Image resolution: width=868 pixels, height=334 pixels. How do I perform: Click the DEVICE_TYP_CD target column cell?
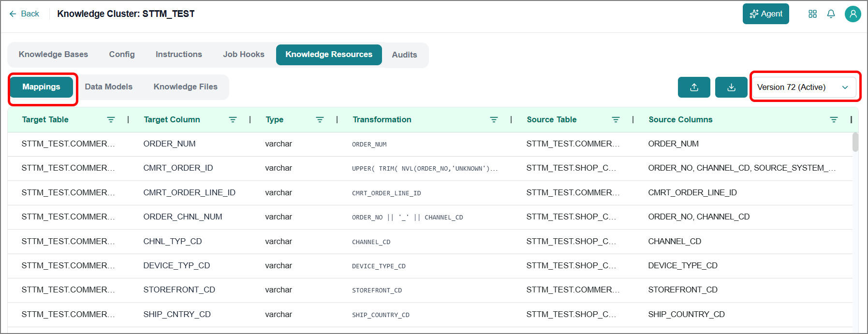177,266
